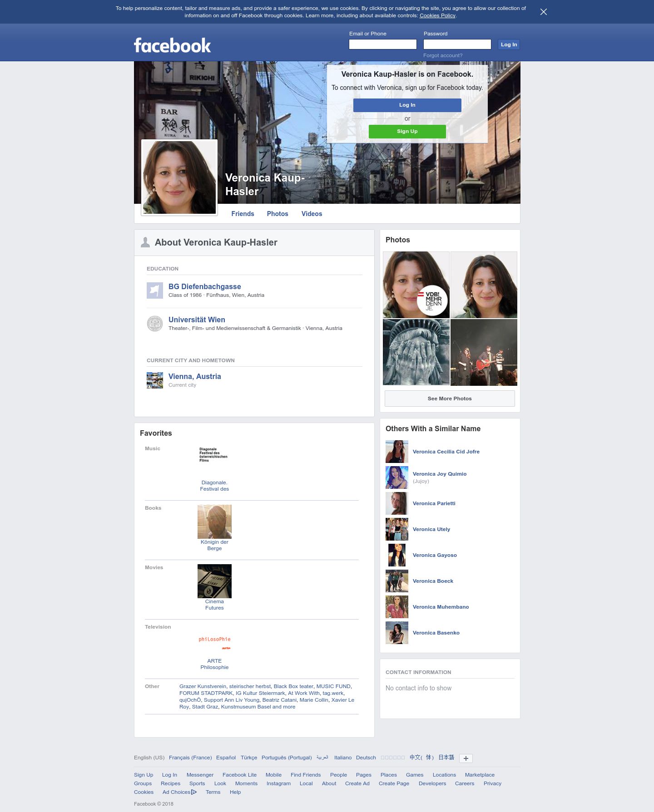Open Universität Wien link

point(197,320)
